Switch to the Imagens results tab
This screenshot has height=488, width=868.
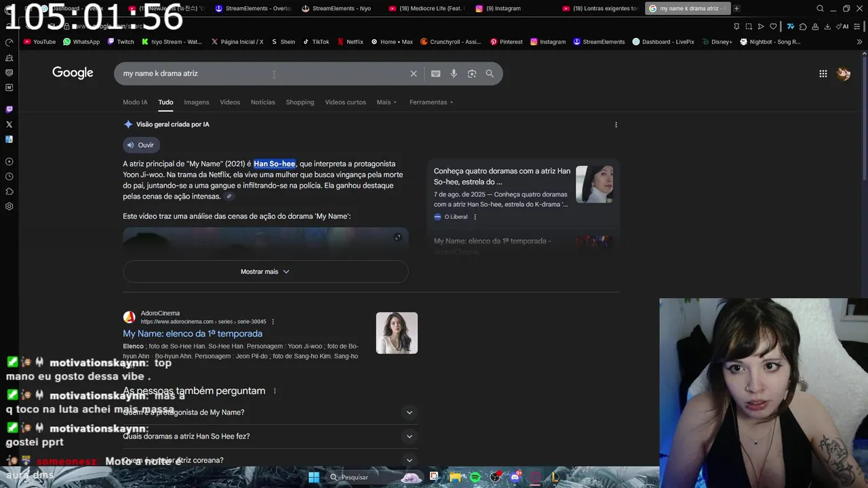(197, 102)
